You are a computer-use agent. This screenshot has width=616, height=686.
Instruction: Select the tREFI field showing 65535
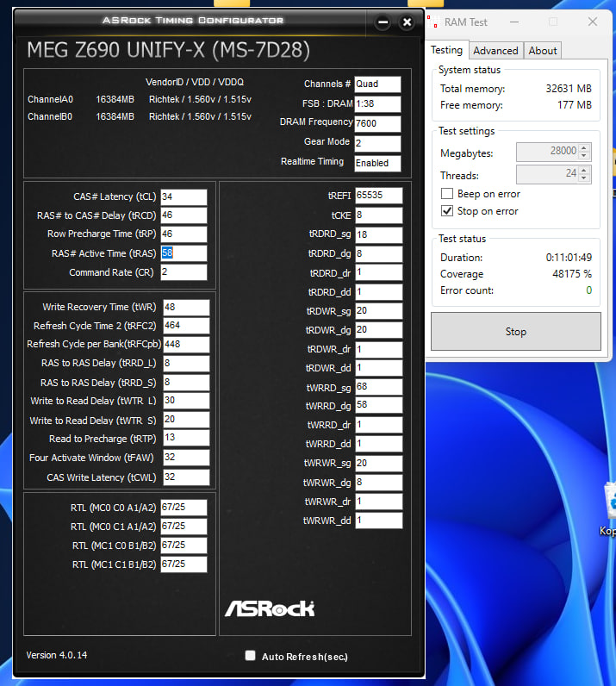click(x=378, y=196)
